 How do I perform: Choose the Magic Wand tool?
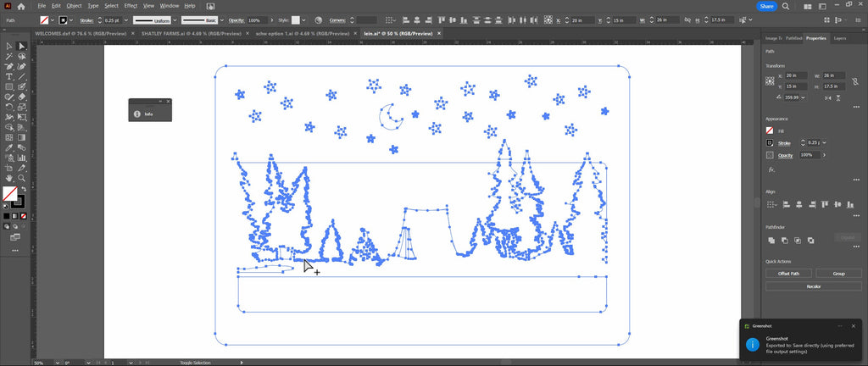click(x=9, y=57)
